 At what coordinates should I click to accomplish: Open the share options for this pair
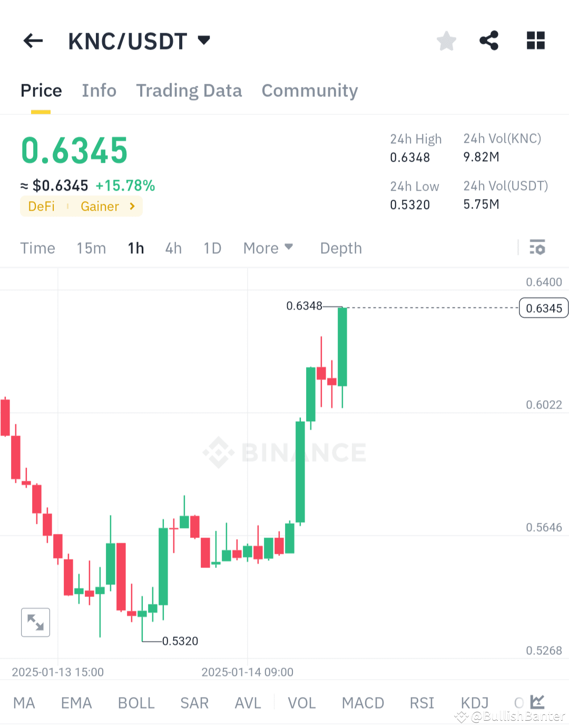point(489,41)
